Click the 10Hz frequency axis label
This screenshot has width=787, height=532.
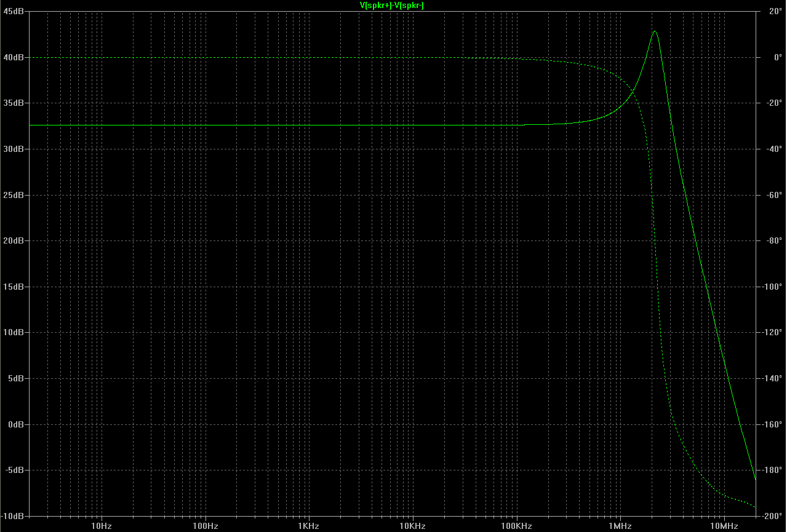point(101,526)
